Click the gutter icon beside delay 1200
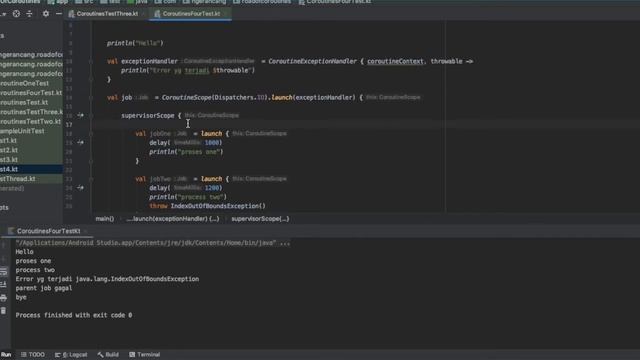The width and height of the screenshot is (640, 360). 80,188
